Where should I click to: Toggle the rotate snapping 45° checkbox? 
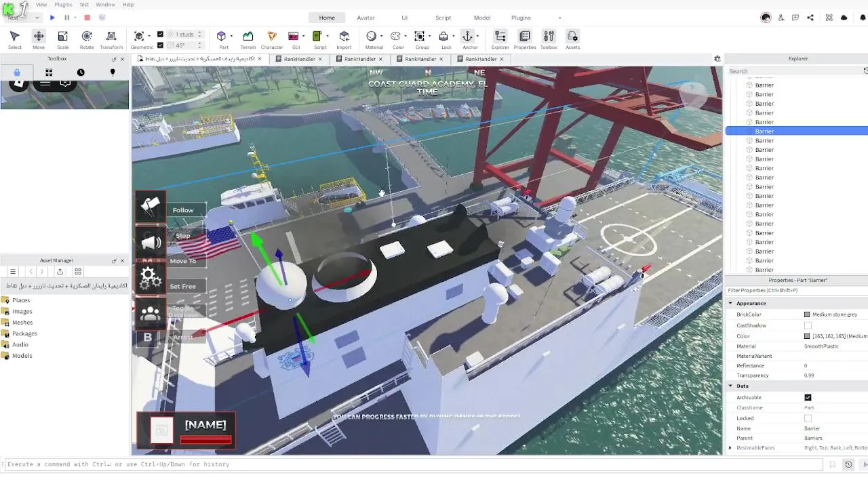[160, 45]
